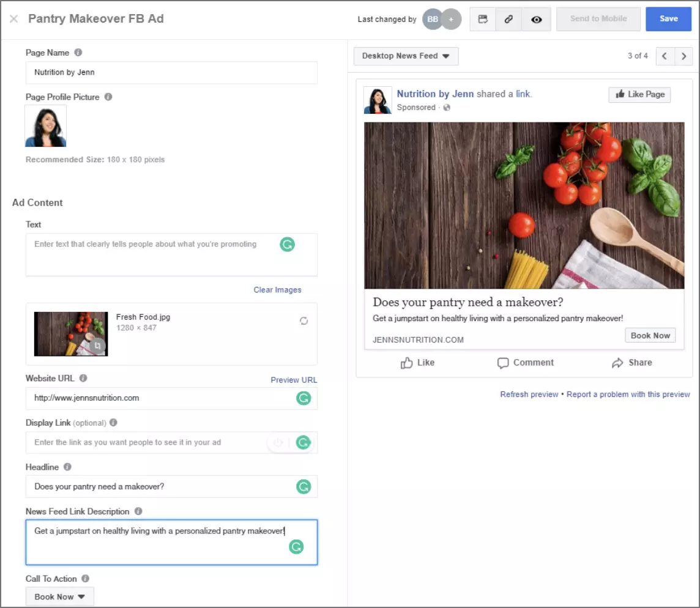Comment on the preview post
700x608 pixels.
526,363
